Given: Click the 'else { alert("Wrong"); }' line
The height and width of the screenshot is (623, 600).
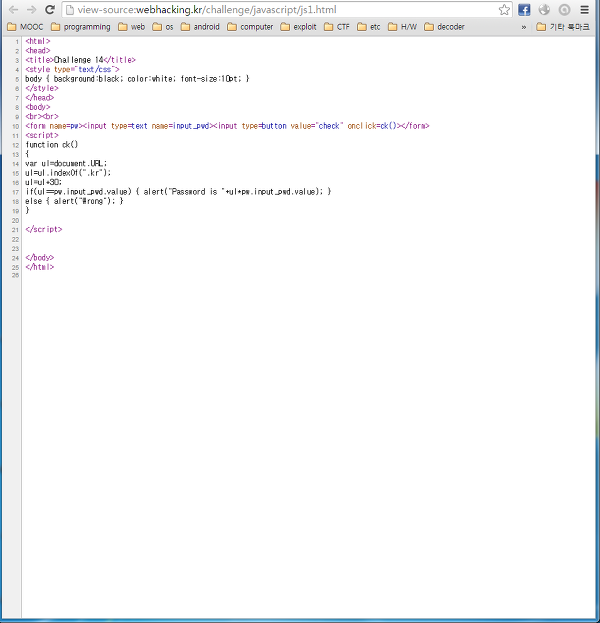Looking at the screenshot, I should (x=74, y=201).
